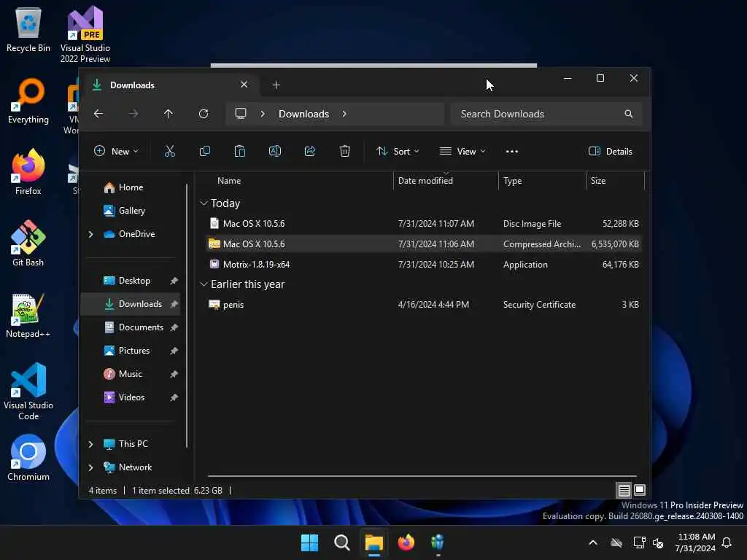Click pin icon next to Documents

(x=174, y=327)
